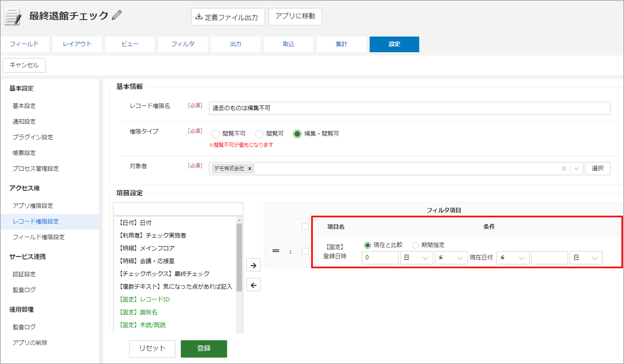Click the リセット button
624x364 pixels.
(152, 349)
